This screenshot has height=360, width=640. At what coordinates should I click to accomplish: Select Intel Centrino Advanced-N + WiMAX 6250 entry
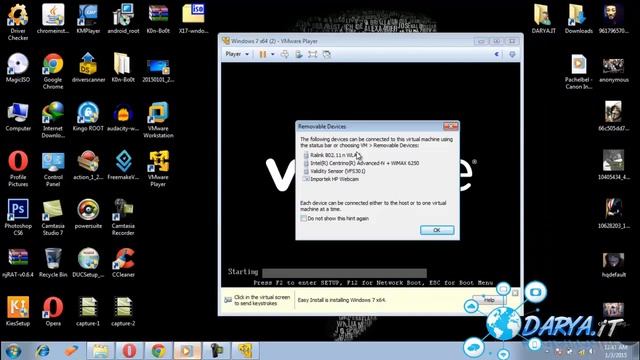click(x=362, y=163)
